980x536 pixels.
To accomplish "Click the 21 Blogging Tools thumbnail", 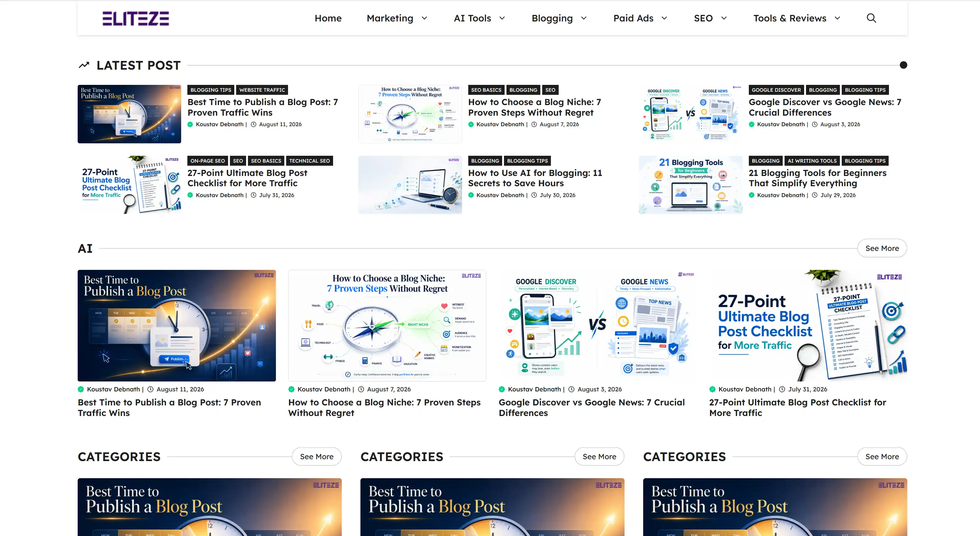I will click(x=690, y=185).
